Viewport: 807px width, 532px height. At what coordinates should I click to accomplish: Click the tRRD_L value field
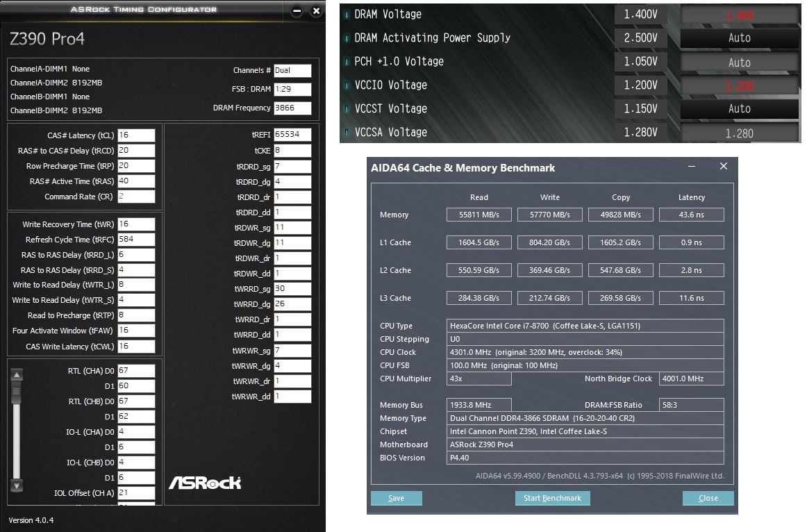click(136, 255)
